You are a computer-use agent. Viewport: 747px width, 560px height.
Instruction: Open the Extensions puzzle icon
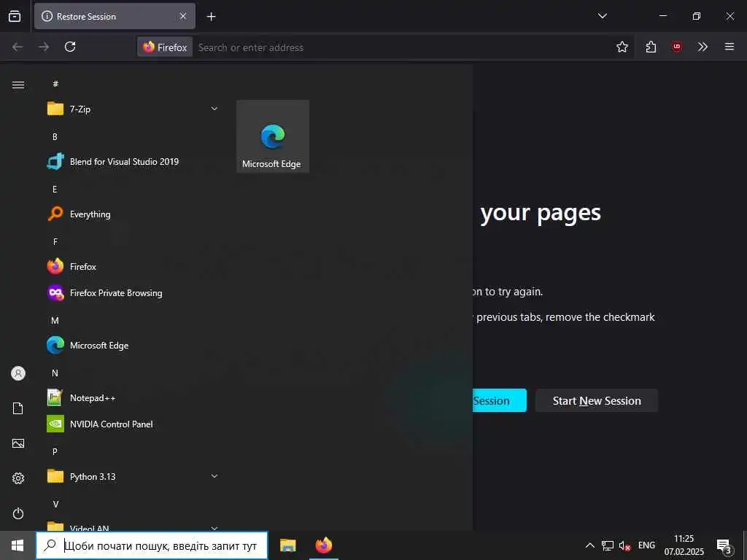651,47
